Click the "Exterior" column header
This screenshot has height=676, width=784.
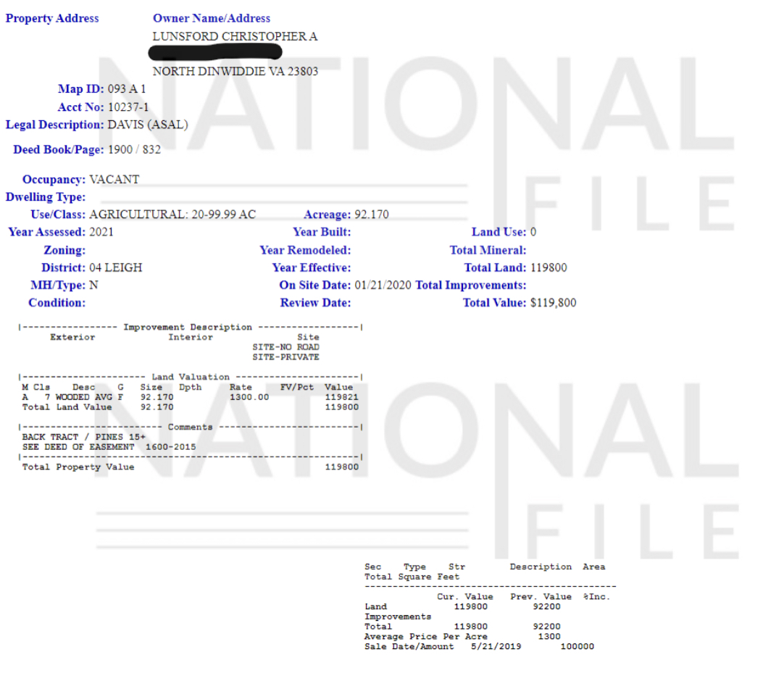(x=72, y=337)
